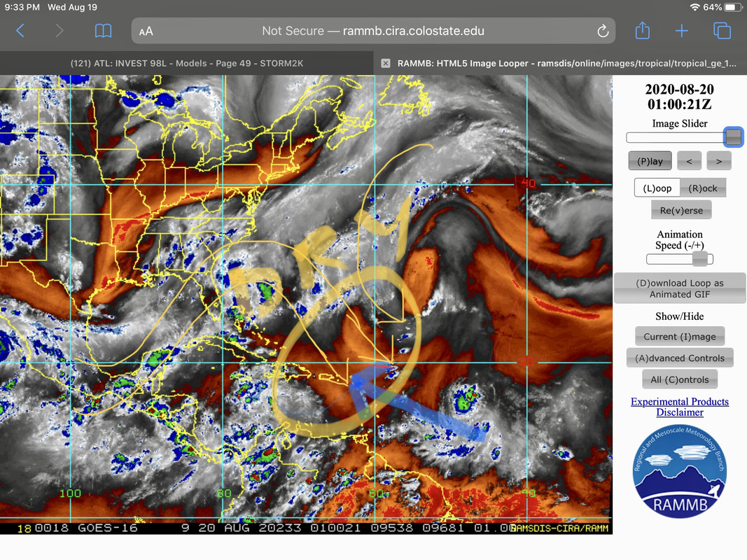Open the bookmarks book icon
The image size is (747, 560).
pyautogui.click(x=104, y=31)
